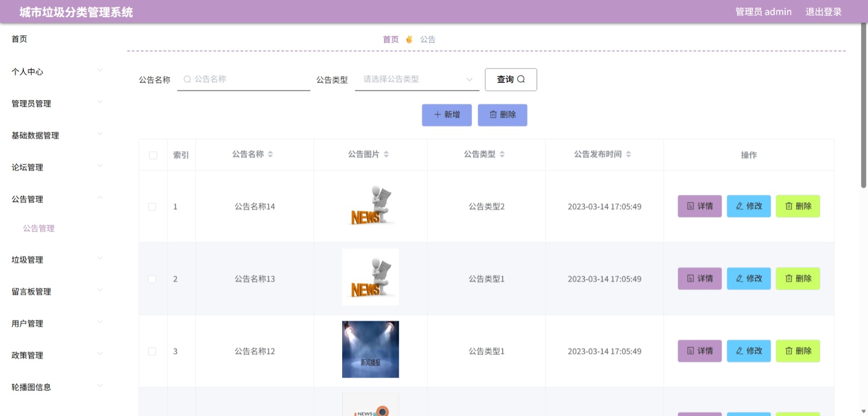Click the 公告名称12 cell
The image size is (868, 416).
coord(255,351)
